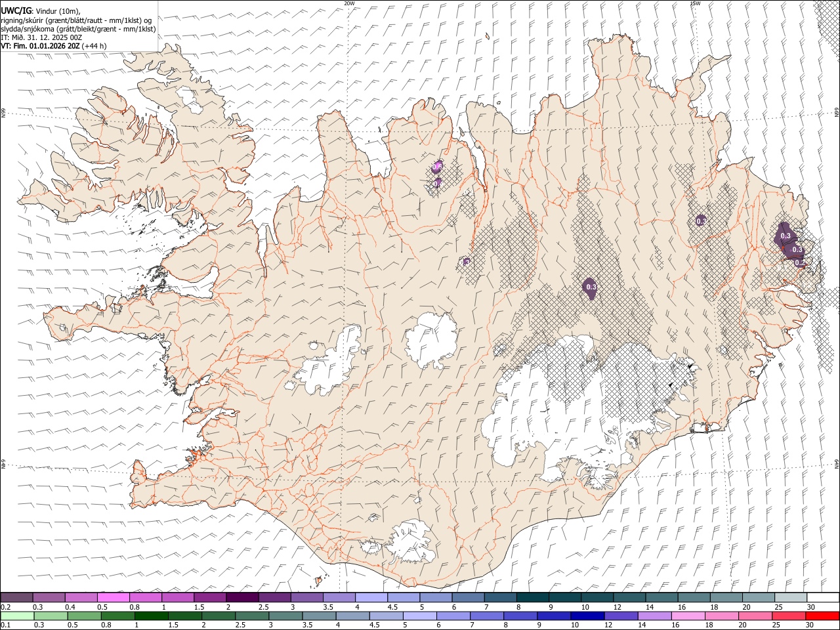Click the 15W longitude label
The image size is (840, 630).
tap(695, 3)
